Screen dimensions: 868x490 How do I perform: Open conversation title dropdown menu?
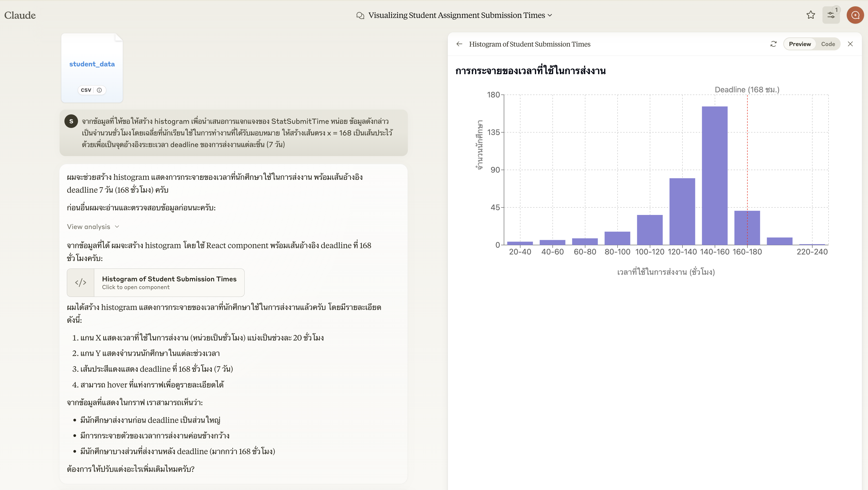[x=550, y=15]
